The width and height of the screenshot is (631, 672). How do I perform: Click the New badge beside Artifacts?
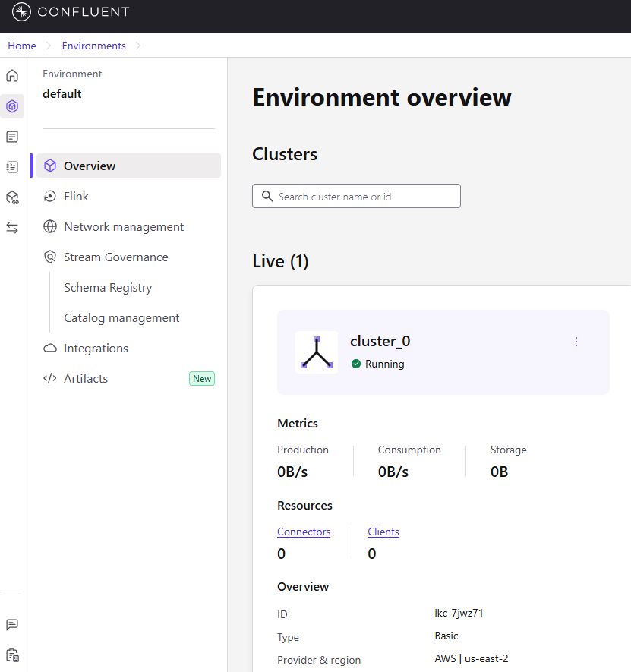202,378
